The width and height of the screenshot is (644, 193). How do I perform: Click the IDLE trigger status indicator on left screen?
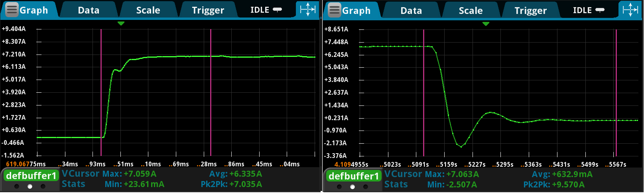click(x=266, y=10)
